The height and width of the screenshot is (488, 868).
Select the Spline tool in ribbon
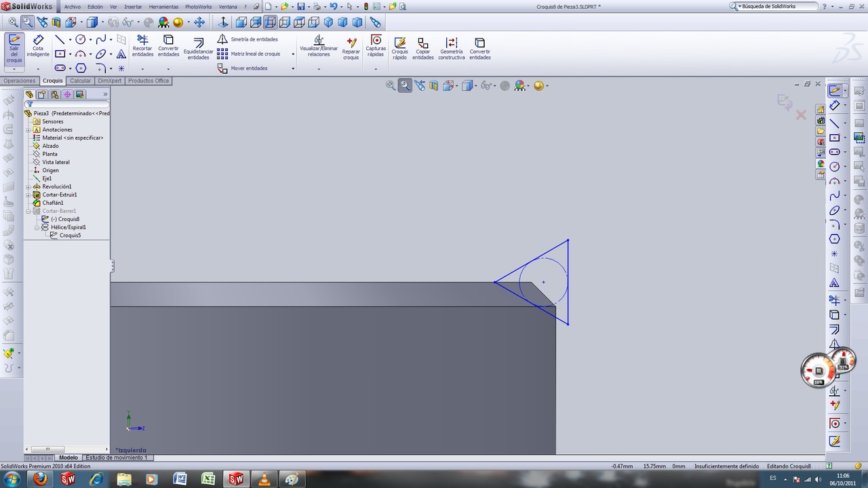point(100,39)
